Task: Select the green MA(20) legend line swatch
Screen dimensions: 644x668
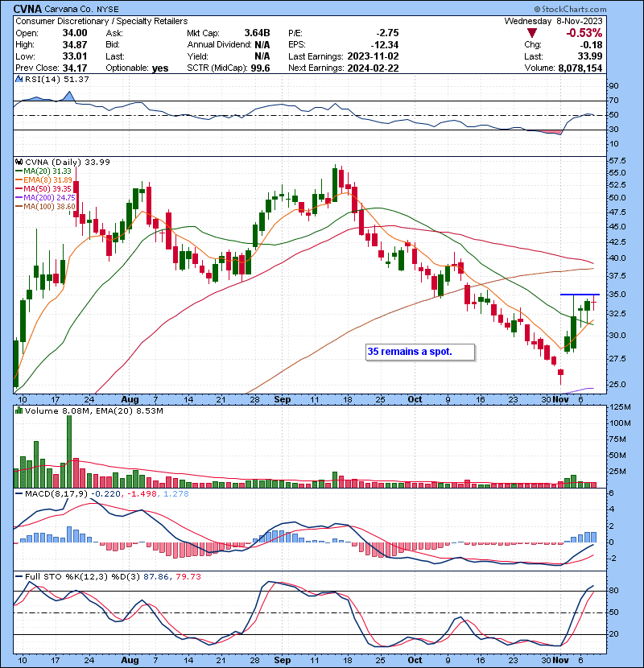Action: [19, 171]
